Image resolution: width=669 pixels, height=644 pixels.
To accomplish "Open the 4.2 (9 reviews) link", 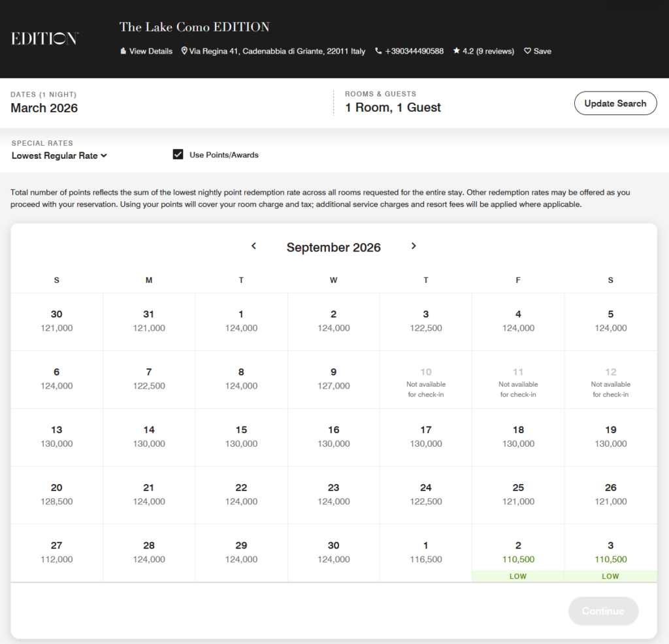I will pyautogui.click(x=488, y=51).
